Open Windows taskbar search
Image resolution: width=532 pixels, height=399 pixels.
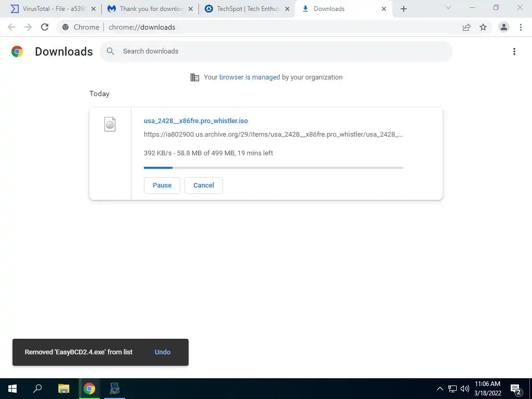[37, 389]
